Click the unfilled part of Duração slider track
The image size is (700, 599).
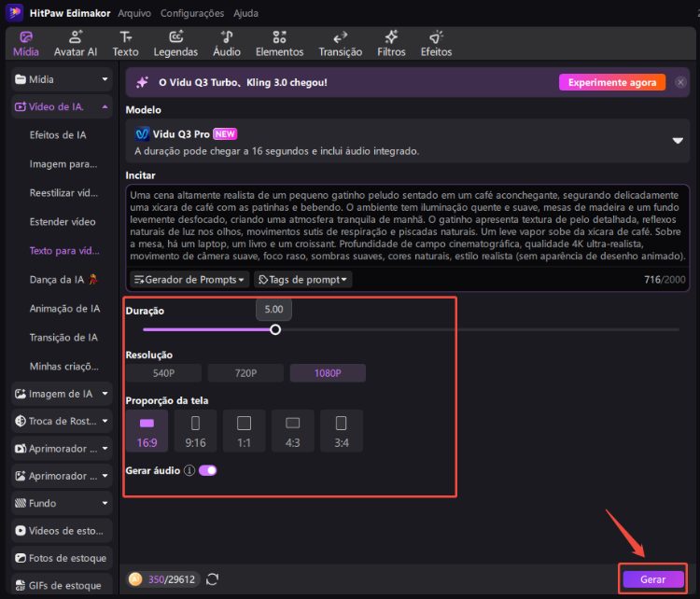[480, 330]
